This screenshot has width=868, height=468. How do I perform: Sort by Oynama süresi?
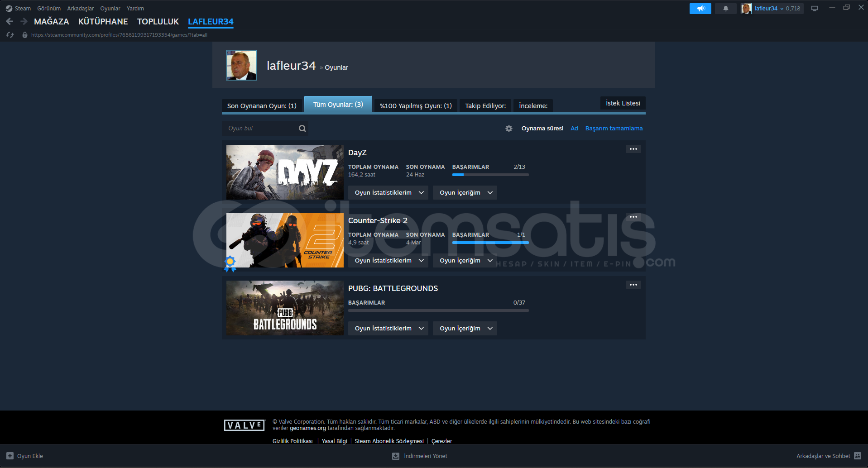pyautogui.click(x=542, y=129)
